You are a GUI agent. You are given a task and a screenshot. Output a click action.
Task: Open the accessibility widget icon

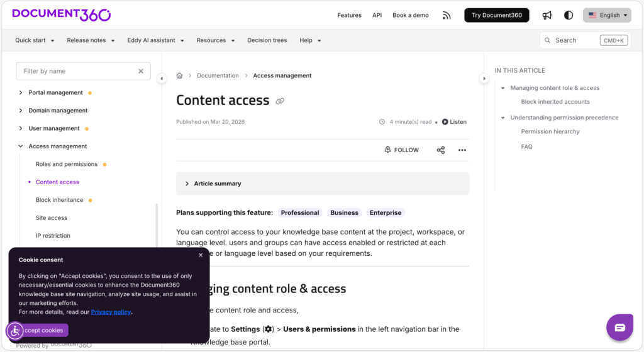15,331
